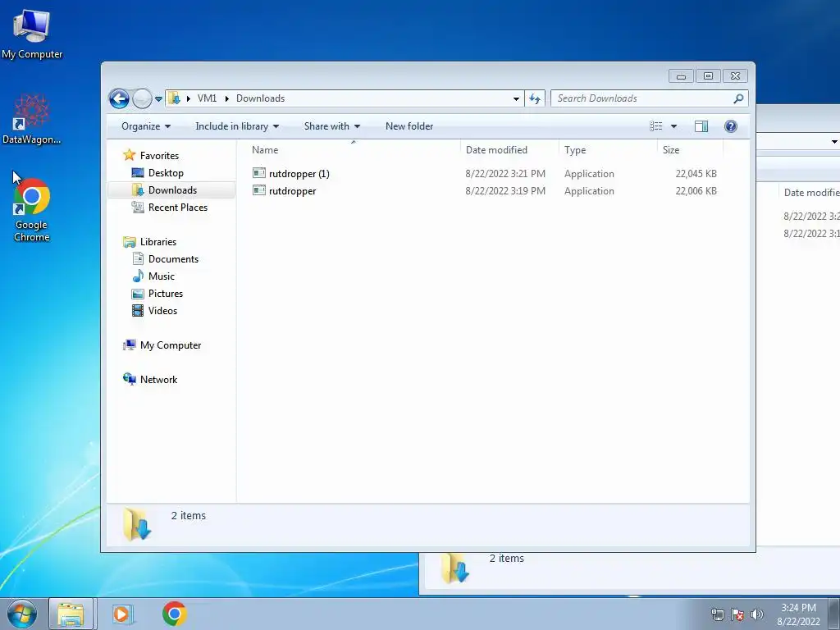840x630 pixels.
Task: Click 8/22/2022 3:21 PM date cell
Action: [505, 174]
